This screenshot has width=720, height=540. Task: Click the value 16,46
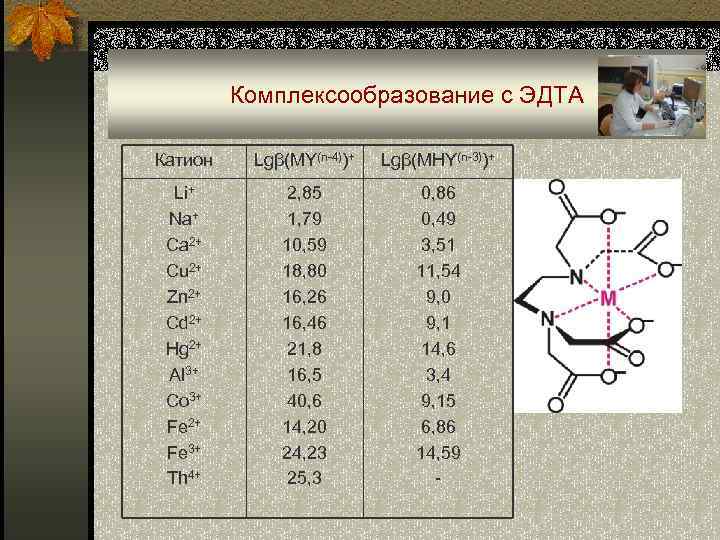304,323
